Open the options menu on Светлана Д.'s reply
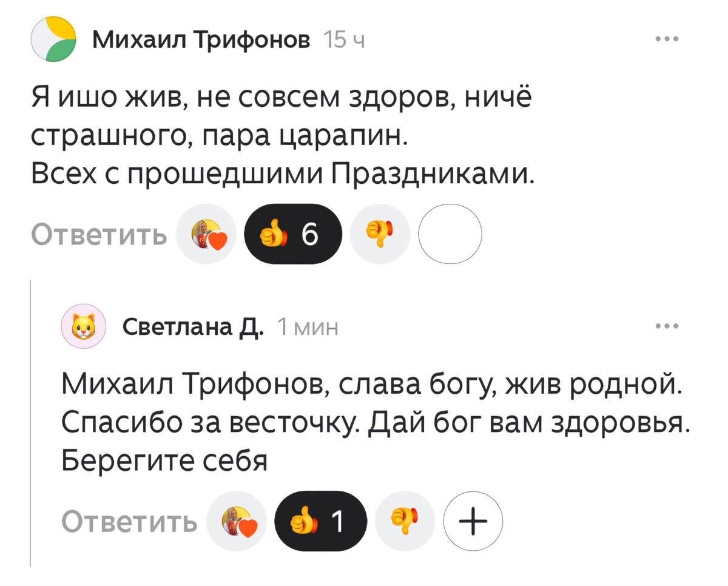Screen dimensions: 728x586 pos(667,325)
